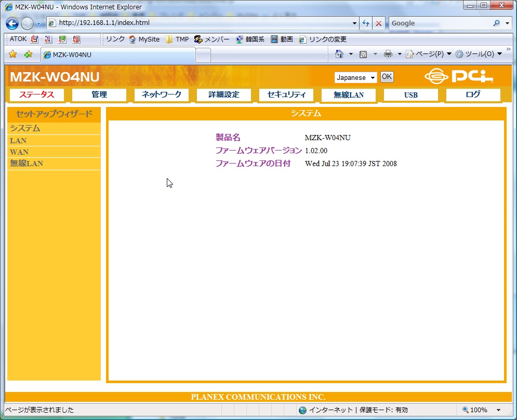The height and width of the screenshot is (420, 517).
Task: Open Favorites Center star icon
Action: (x=13, y=54)
